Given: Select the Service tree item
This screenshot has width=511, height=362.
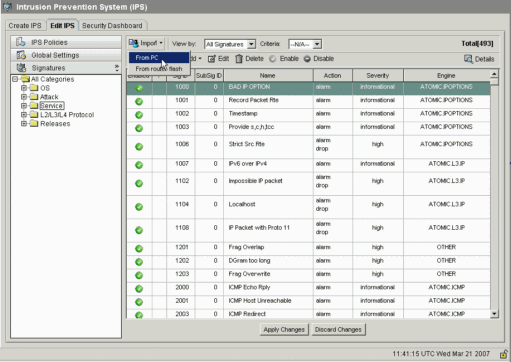Looking at the screenshot, I should point(51,106).
